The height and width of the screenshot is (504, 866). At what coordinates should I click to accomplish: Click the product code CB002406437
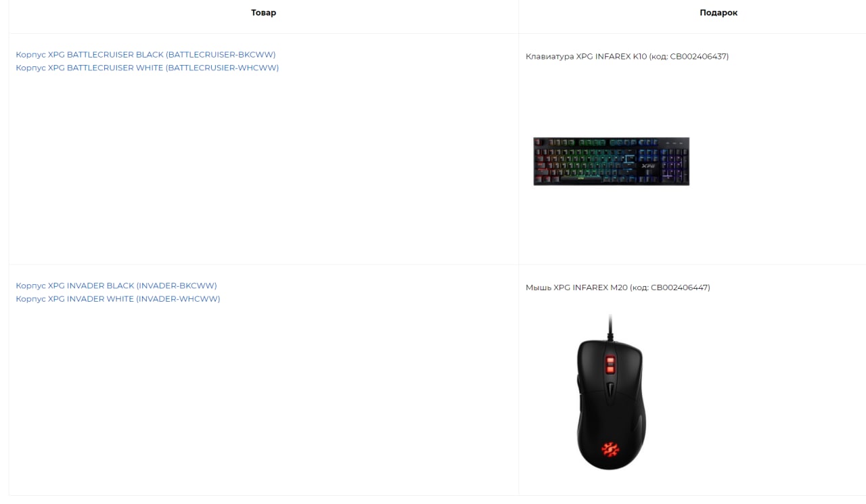[x=698, y=56]
